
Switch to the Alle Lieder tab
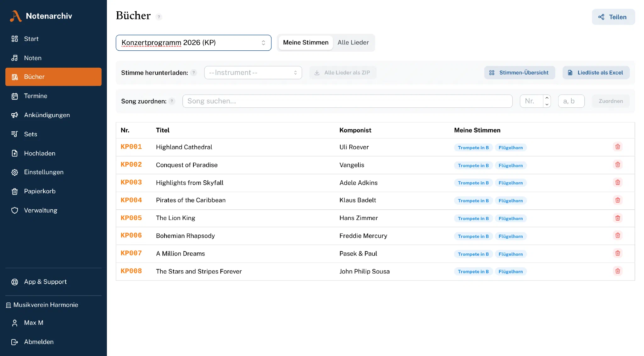click(353, 42)
